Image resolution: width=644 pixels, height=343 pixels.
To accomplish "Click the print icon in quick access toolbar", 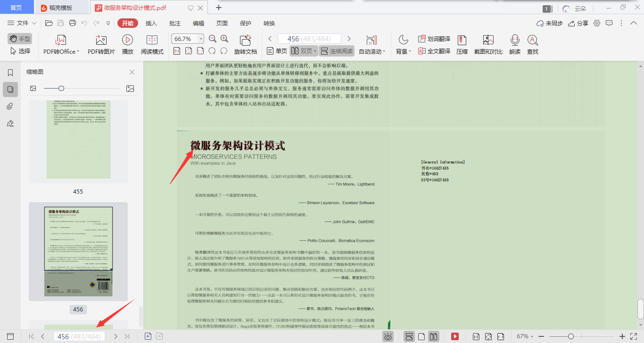I will click(73, 23).
